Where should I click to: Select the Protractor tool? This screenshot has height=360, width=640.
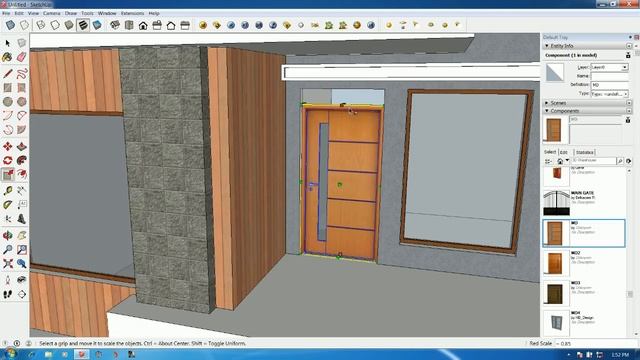point(7,204)
